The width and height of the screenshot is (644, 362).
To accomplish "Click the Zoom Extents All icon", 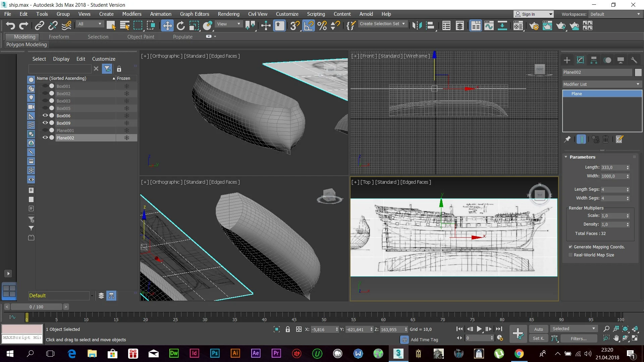I will click(x=635, y=329).
